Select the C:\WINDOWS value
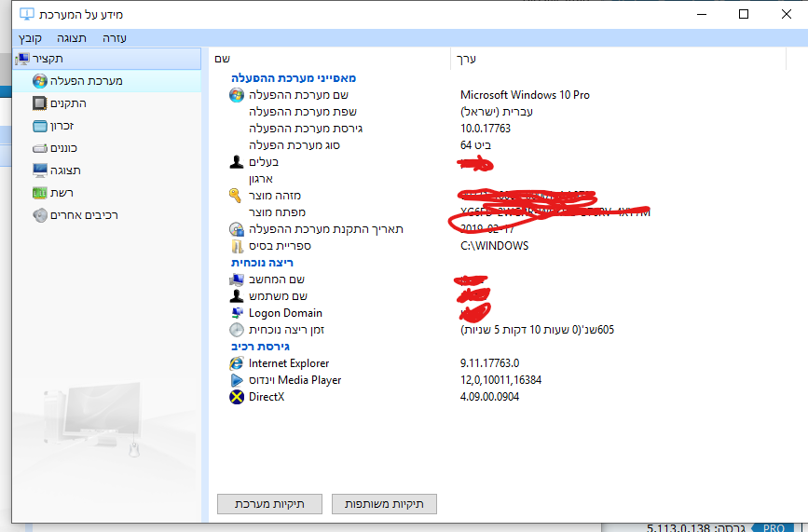 coord(495,246)
